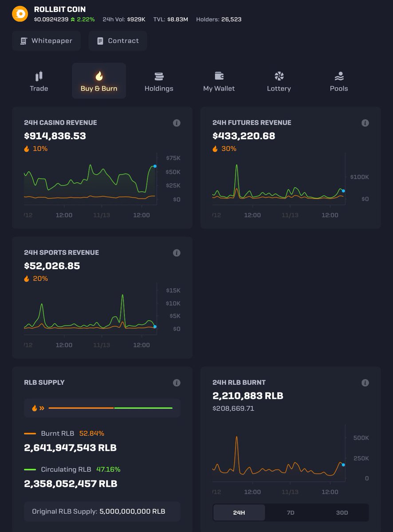
Task: Click the orange Burnt RLB legend swatch
Action: coord(30,434)
